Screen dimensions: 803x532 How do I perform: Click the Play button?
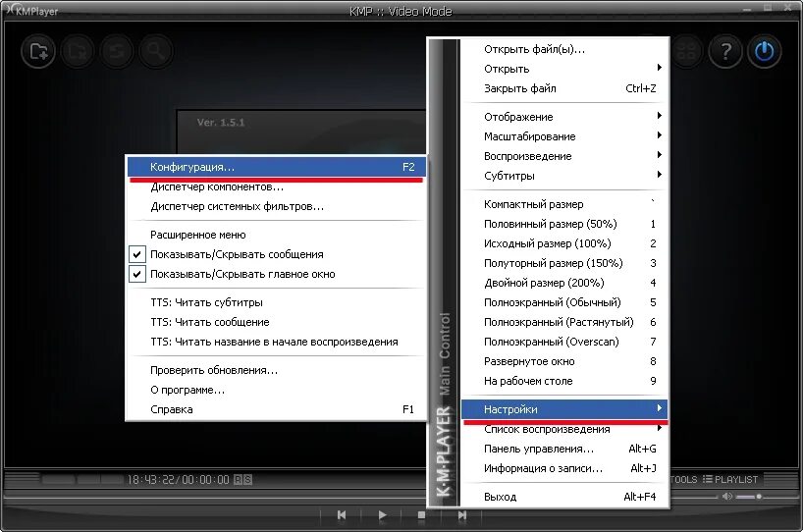(382, 514)
